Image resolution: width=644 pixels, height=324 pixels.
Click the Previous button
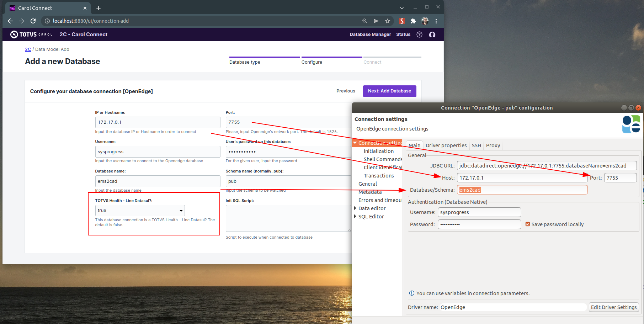click(346, 91)
